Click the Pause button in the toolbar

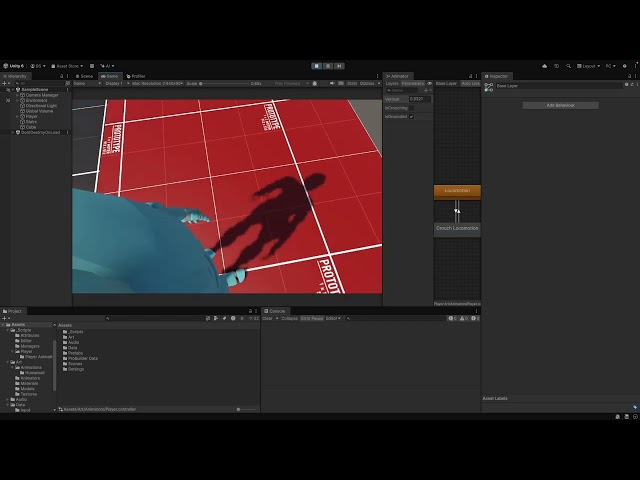pos(328,66)
